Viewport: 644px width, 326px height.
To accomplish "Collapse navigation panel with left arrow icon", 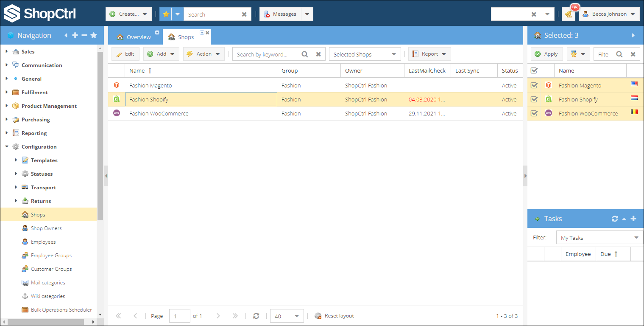I will [66, 35].
